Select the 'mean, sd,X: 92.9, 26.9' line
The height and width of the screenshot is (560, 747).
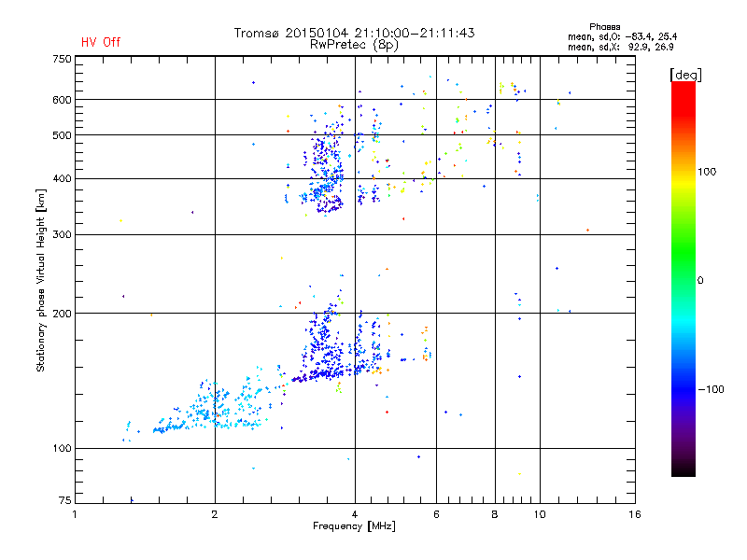[620, 48]
